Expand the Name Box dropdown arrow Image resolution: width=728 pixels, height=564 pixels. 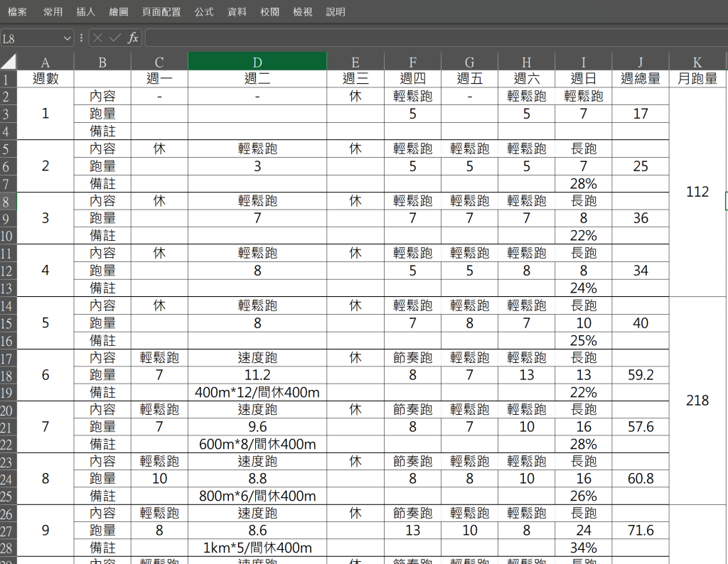pos(68,38)
